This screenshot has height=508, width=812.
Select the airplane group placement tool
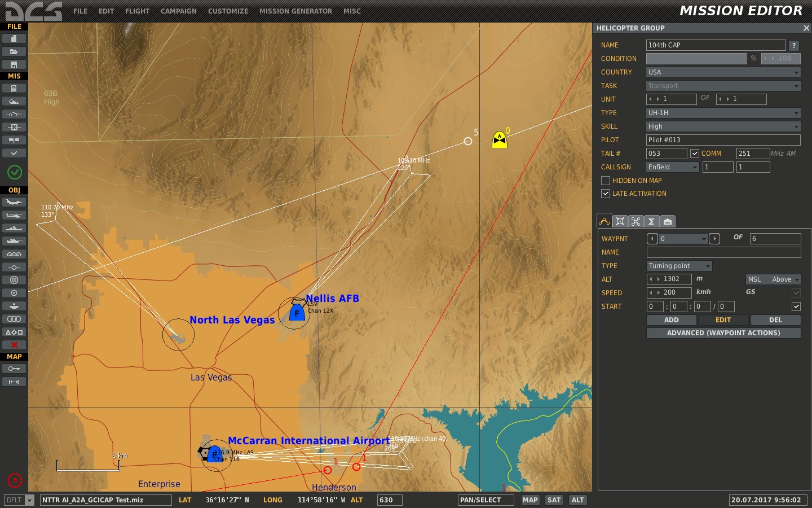tap(14, 202)
